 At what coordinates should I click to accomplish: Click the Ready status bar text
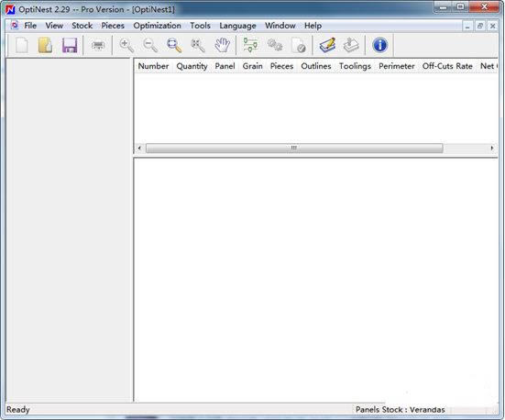pos(18,410)
